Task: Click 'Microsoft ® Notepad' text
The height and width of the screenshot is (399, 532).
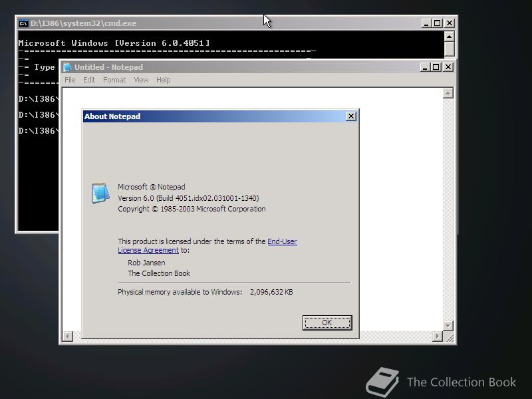Action: pos(152,187)
